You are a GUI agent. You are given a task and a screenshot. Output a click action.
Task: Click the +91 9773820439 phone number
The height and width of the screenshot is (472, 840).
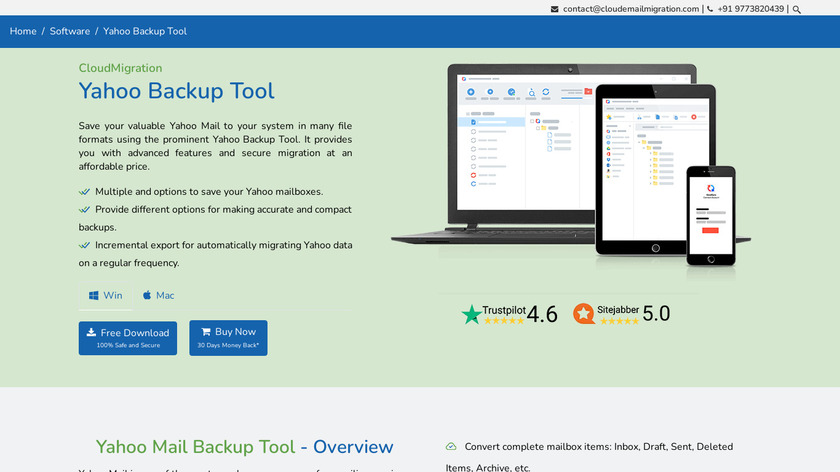coord(751,9)
